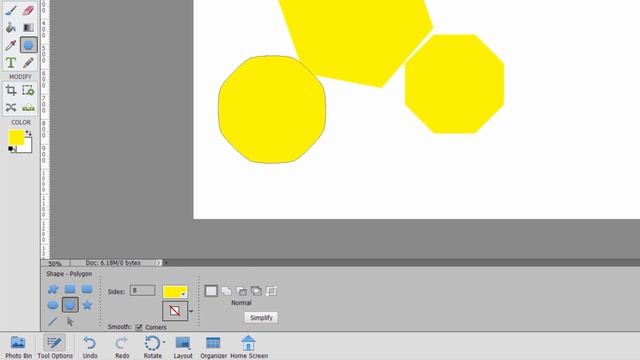Screen dimensions: 640x360
Task: Click the Sides input field
Action: [142, 290]
